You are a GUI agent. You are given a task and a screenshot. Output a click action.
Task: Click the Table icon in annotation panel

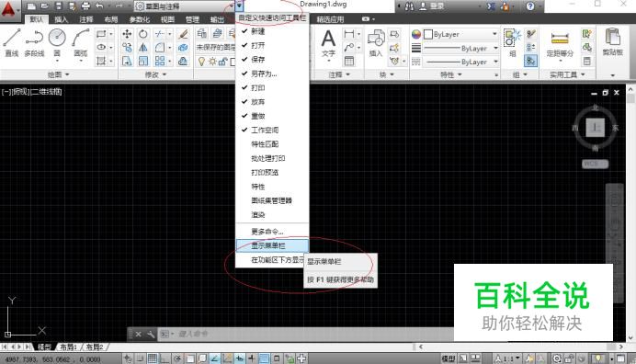[349, 62]
